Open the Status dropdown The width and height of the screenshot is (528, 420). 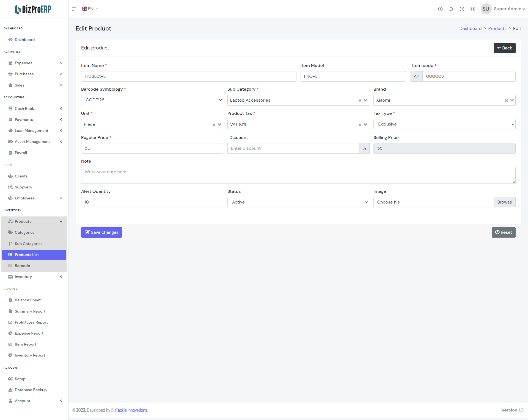(x=298, y=202)
